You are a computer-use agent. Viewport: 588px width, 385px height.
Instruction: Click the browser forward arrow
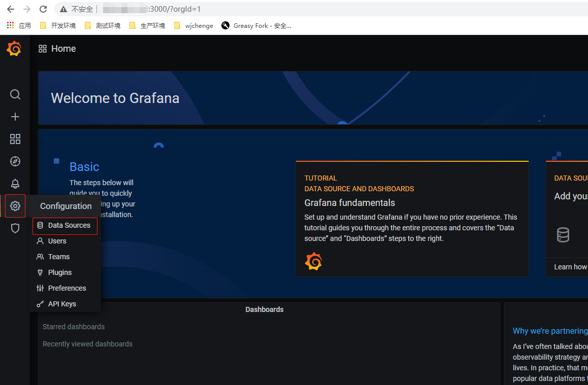point(27,9)
